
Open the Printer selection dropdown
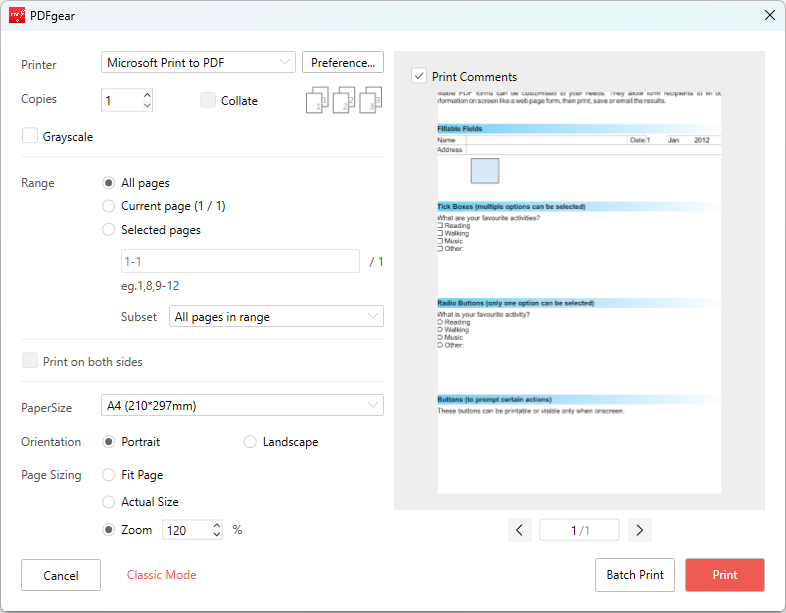coord(198,63)
